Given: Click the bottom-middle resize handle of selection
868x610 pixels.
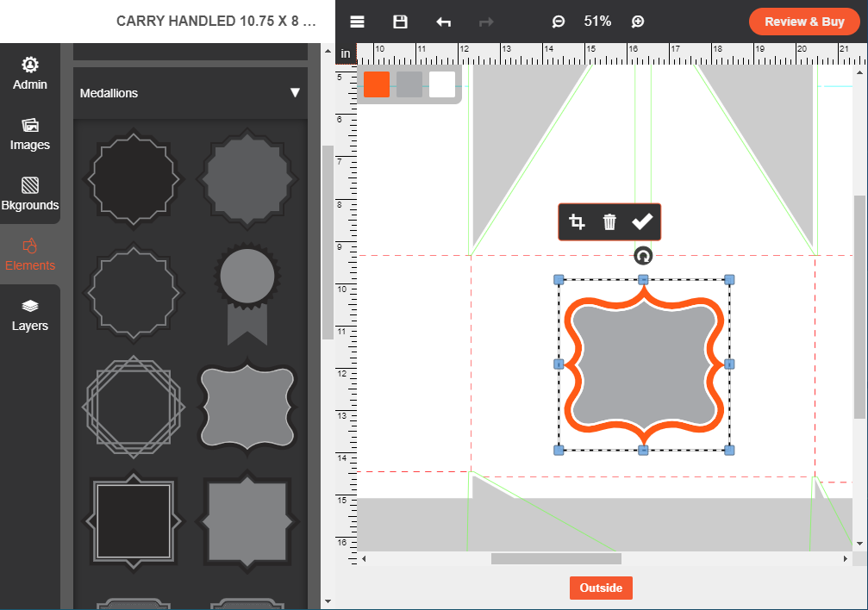Looking at the screenshot, I should point(643,451).
